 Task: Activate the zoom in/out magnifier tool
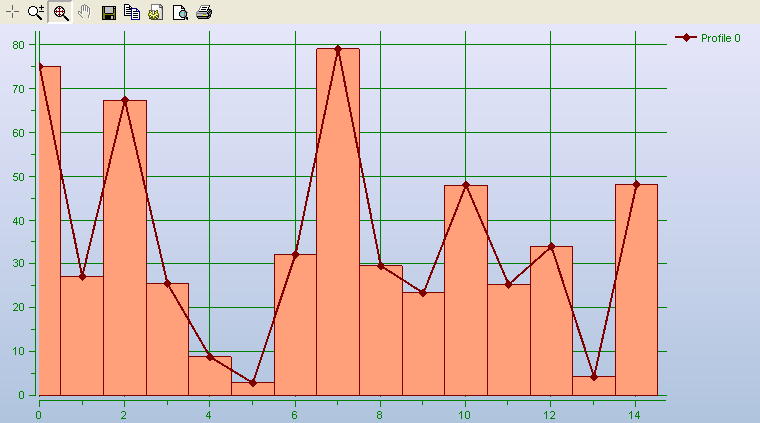[36, 12]
